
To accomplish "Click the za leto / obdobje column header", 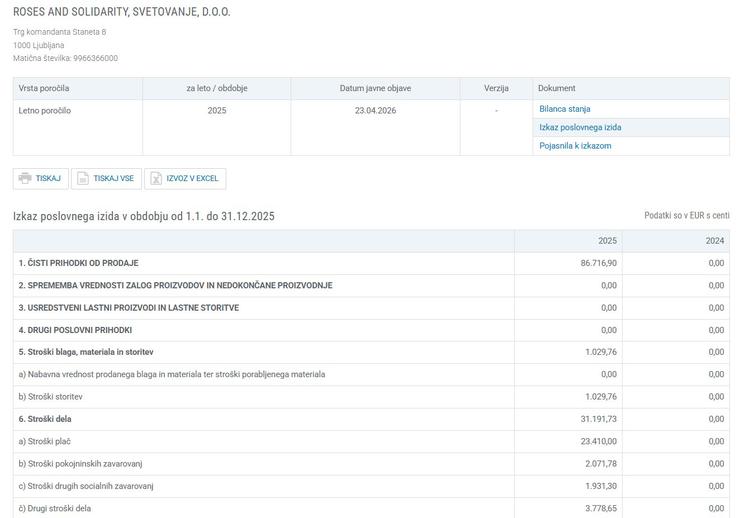I will (x=217, y=88).
